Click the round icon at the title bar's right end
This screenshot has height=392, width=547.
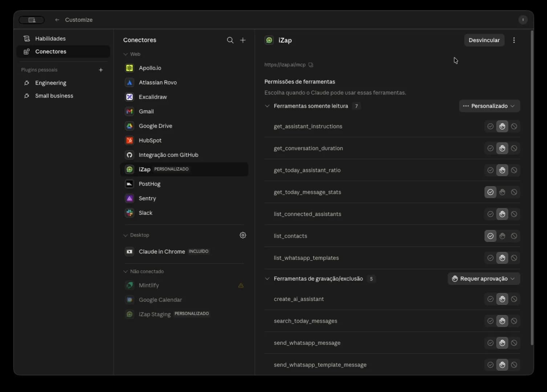tap(523, 20)
